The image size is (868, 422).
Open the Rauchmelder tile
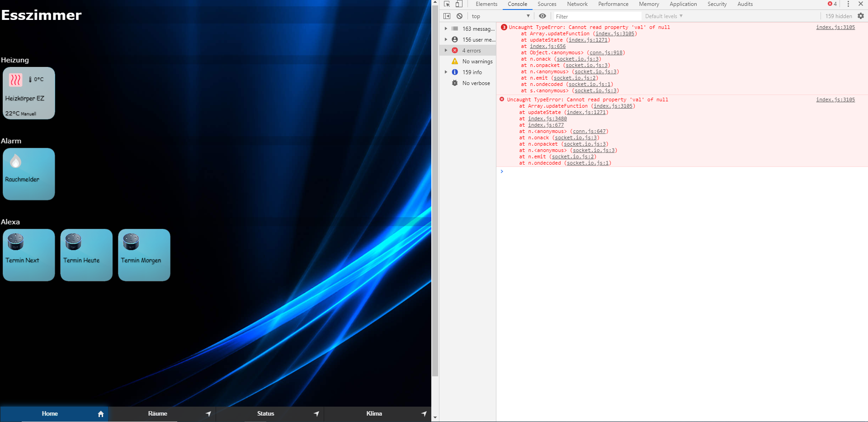[29, 174]
